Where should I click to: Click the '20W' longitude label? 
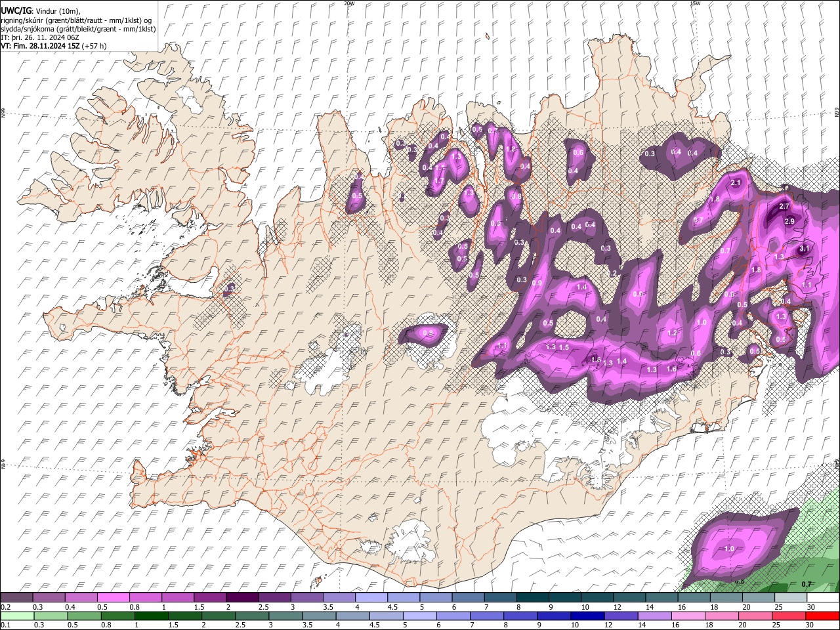(x=349, y=3)
